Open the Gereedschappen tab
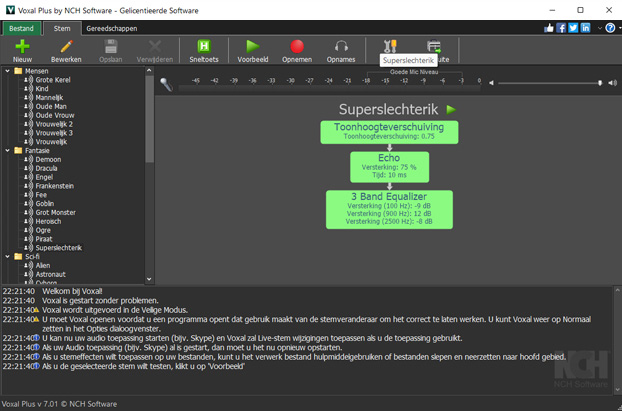The width and height of the screenshot is (622, 411). (x=112, y=29)
